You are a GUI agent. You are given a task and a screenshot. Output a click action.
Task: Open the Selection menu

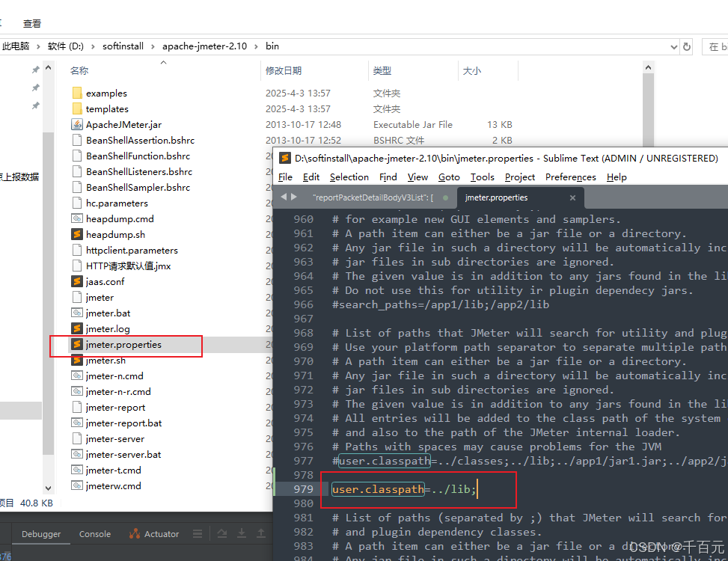pos(349,177)
